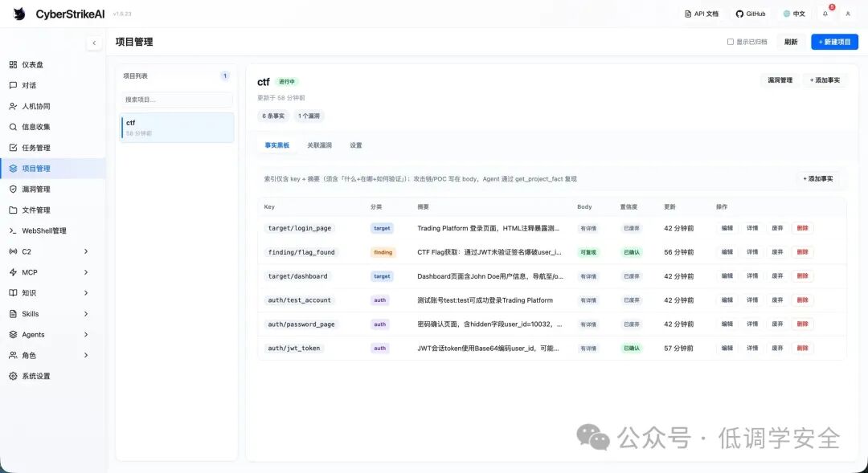Open 人机协同 icon in sidebar
Viewport: 868px width, 473px height.
coord(14,106)
